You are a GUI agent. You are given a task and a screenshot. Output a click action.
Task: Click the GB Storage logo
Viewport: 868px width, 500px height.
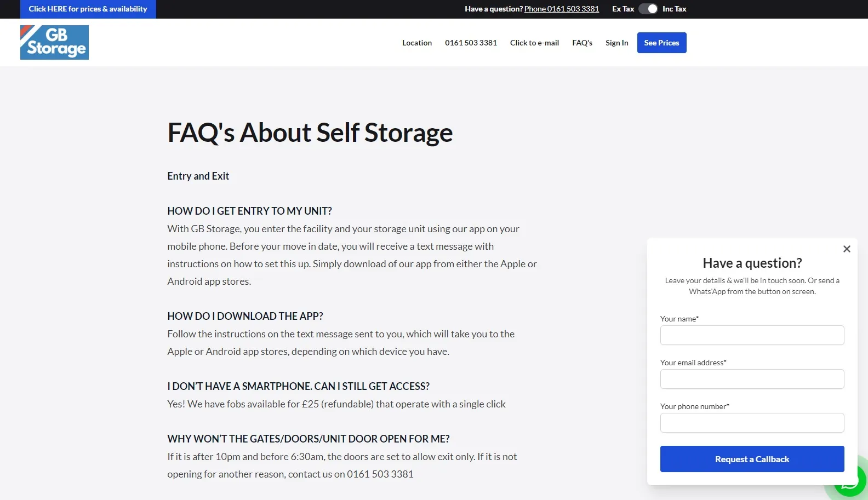pyautogui.click(x=54, y=42)
